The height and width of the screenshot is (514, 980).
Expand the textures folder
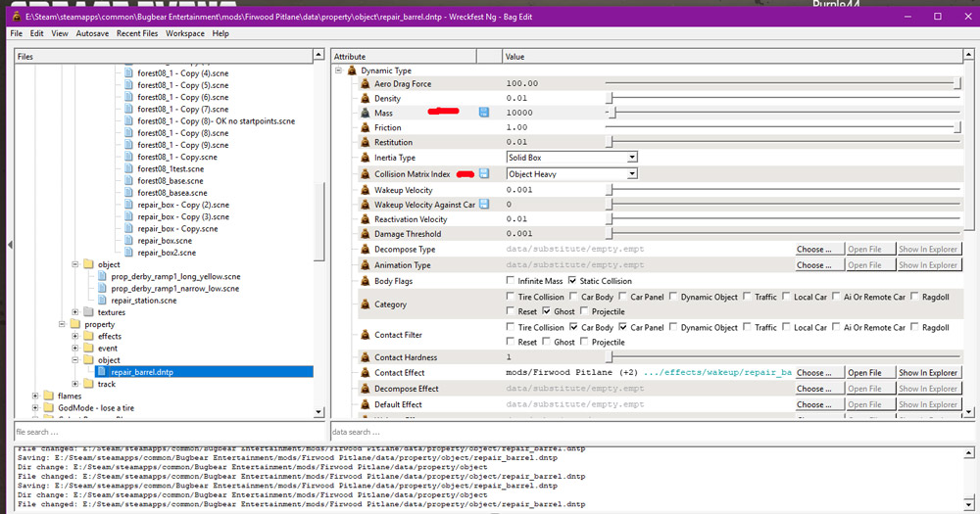point(75,312)
